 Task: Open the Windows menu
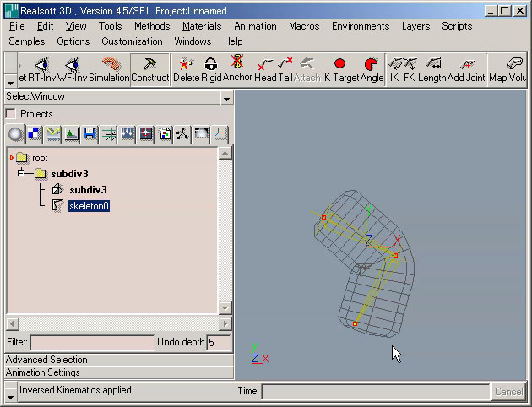(x=193, y=41)
